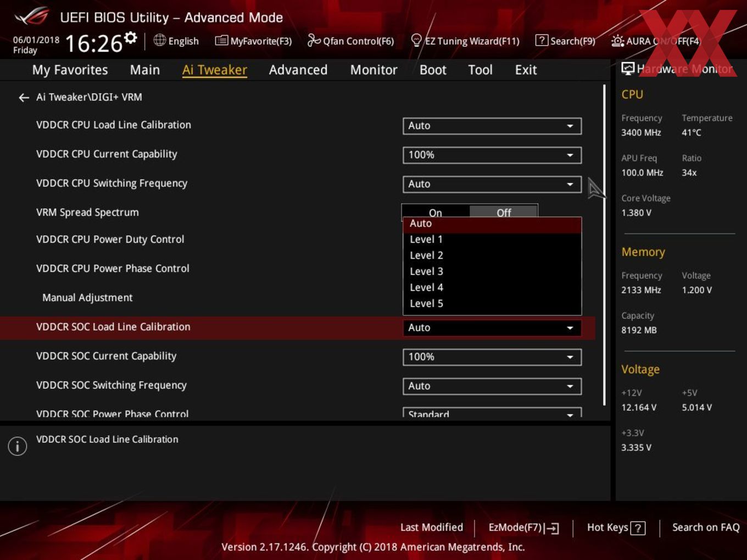The height and width of the screenshot is (560, 747).
Task: Select VDDCR CPU Power Phase Control row
Action: pos(113,268)
